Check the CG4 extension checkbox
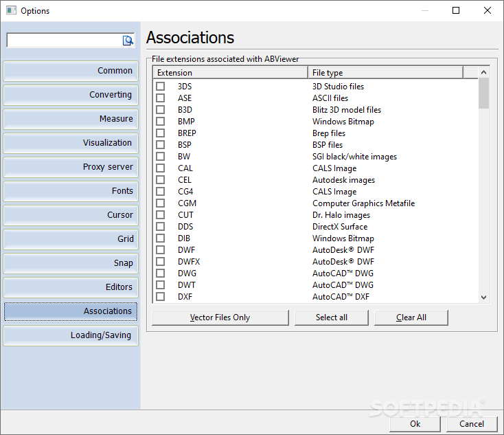Viewport: 504px width, 435px height. click(161, 192)
